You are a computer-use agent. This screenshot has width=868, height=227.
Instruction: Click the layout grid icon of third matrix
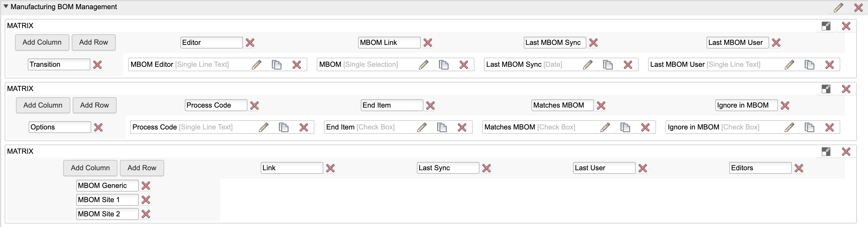pyautogui.click(x=826, y=152)
